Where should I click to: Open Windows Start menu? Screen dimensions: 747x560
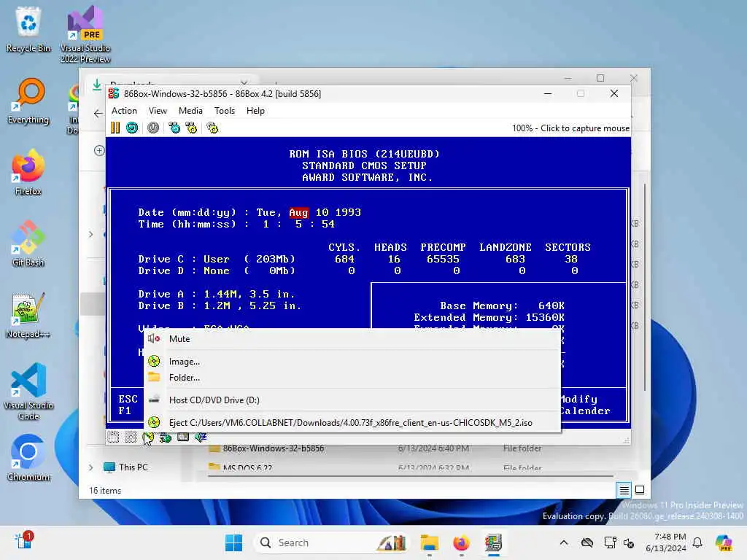[x=233, y=542]
